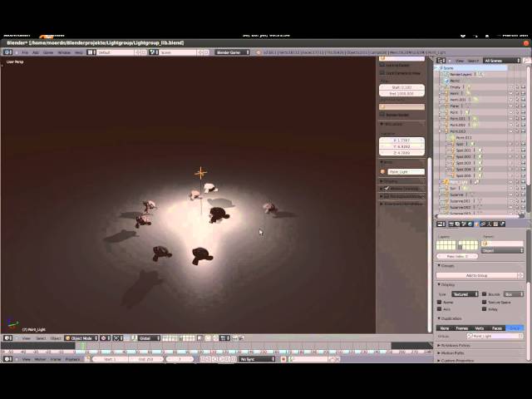The image size is (532, 399).
Task: Select the Frames duplication option
Action: pos(462,328)
